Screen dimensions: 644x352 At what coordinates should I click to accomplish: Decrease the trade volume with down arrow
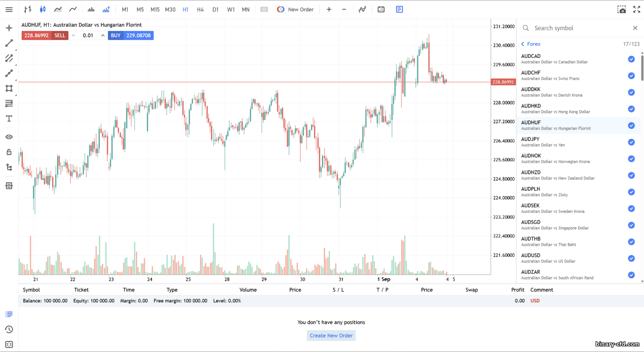(73, 36)
